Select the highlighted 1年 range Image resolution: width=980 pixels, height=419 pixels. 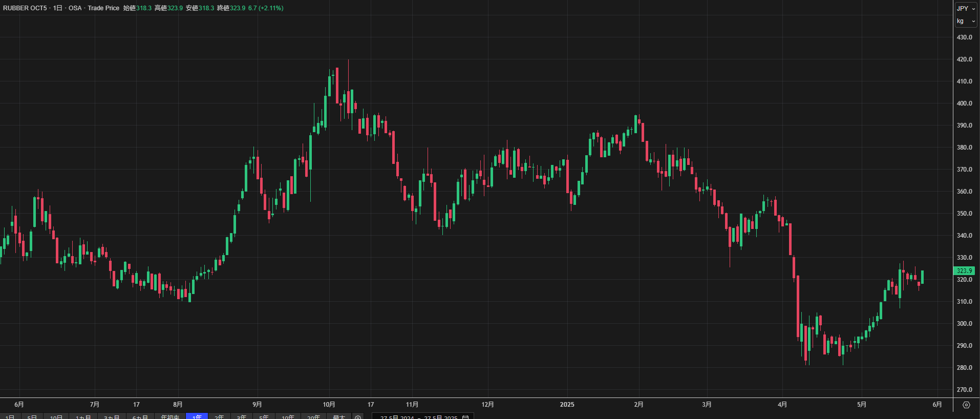tap(197, 417)
